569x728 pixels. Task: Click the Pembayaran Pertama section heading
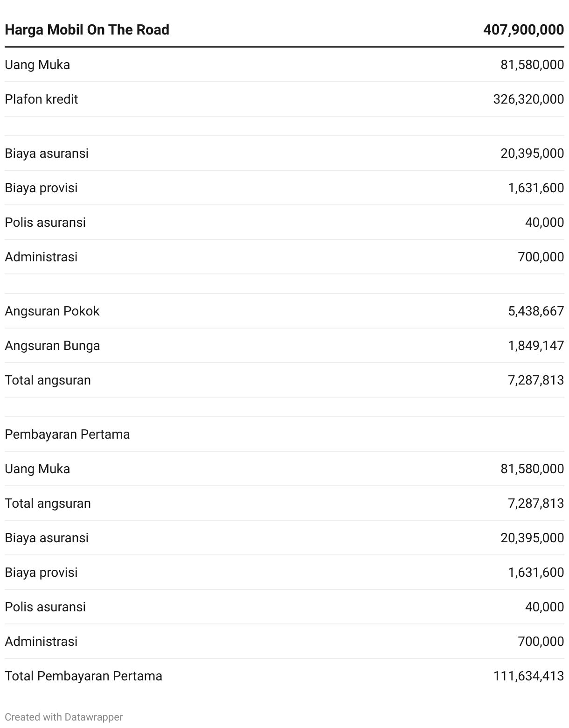pos(67,434)
